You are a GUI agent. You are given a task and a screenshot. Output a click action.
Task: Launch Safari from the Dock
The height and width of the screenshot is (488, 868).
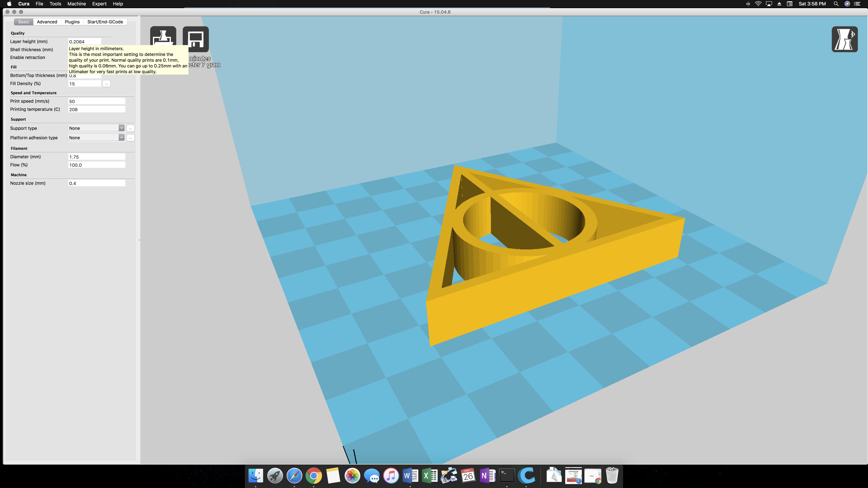click(294, 475)
